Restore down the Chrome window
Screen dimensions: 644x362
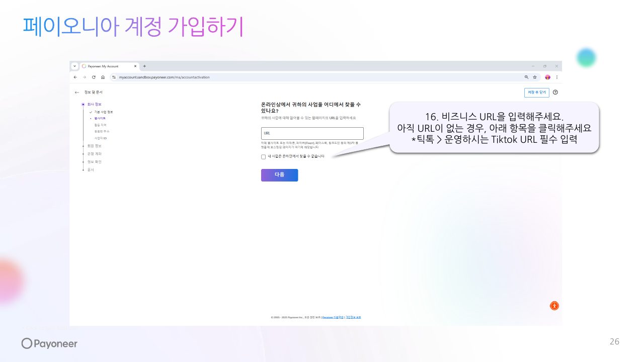545,66
